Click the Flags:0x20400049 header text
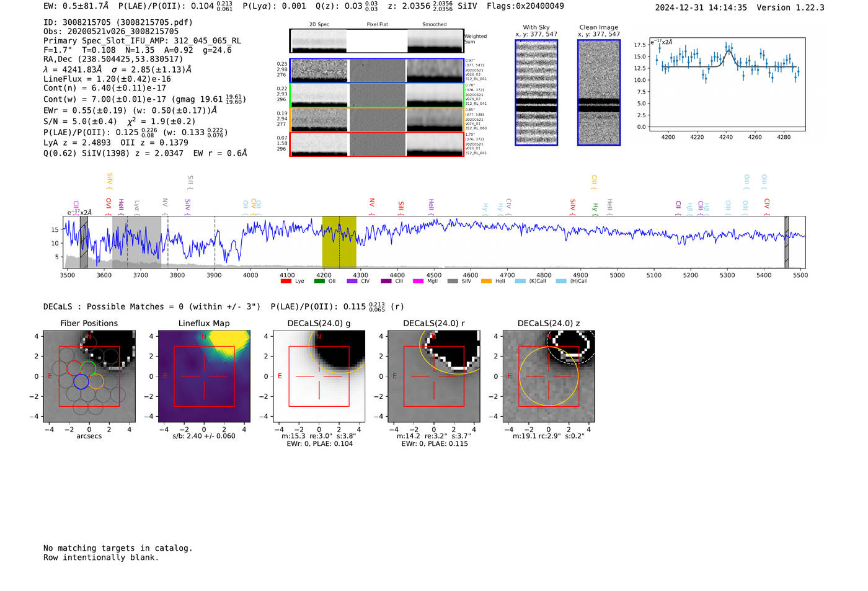Viewport: 868px width, 591px height. [x=525, y=6]
